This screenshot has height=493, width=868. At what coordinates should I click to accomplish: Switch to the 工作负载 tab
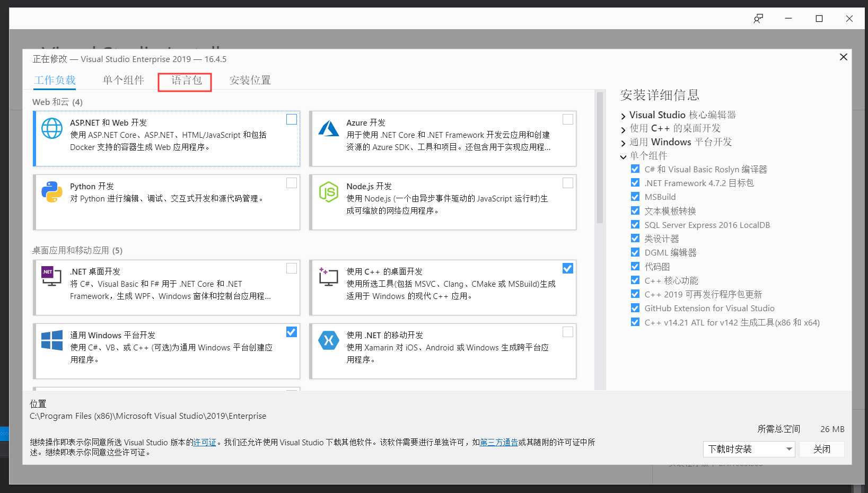point(55,80)
